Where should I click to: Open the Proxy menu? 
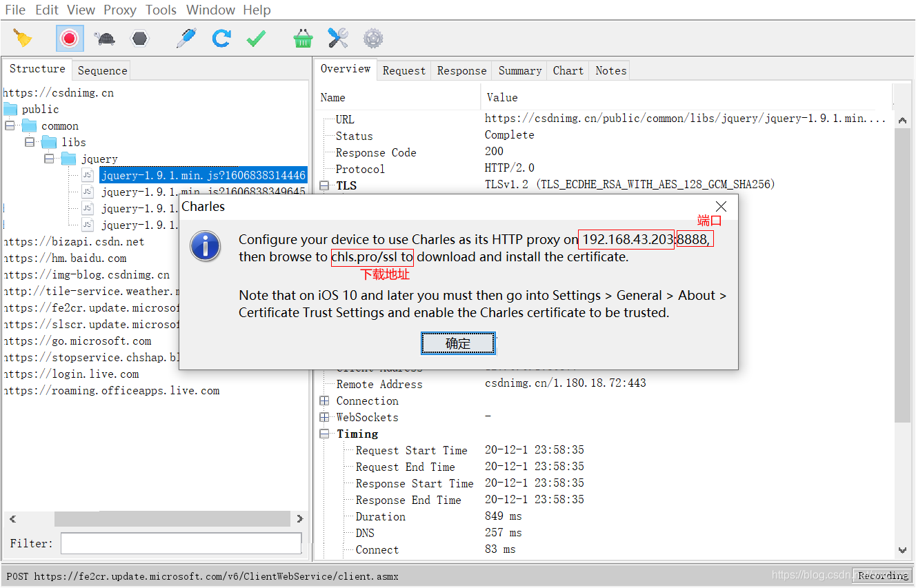point(120,10)
